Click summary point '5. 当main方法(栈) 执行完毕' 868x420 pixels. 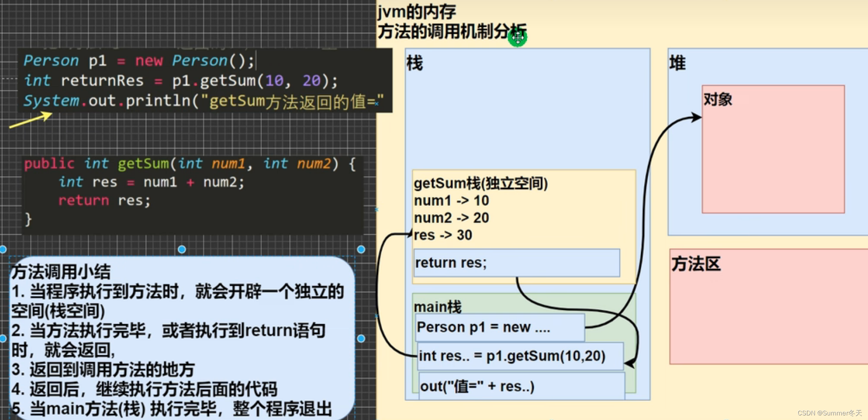point(171,409)
